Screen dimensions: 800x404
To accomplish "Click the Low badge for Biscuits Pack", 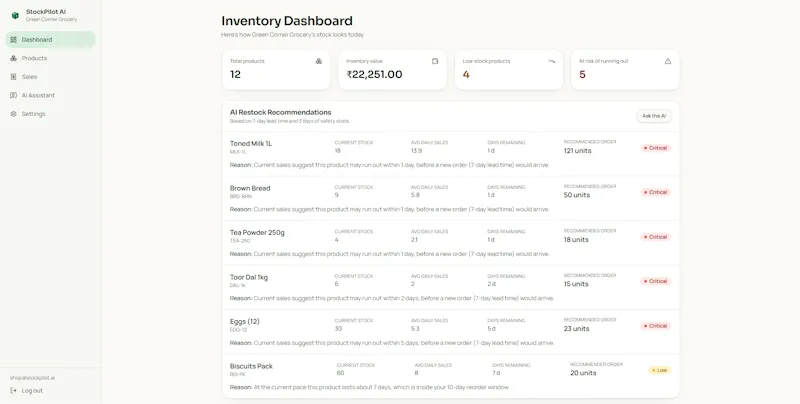I will [660, 370].
